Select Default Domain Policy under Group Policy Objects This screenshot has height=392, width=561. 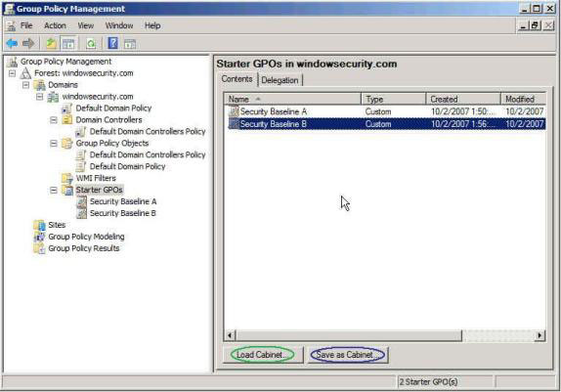tap(127, 167)
